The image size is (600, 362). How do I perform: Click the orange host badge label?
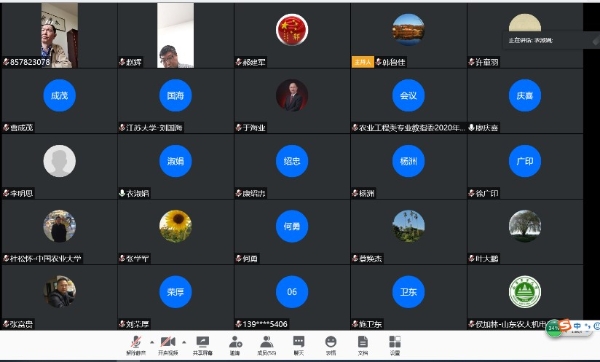pyautogui.click(x=362, y=62)
